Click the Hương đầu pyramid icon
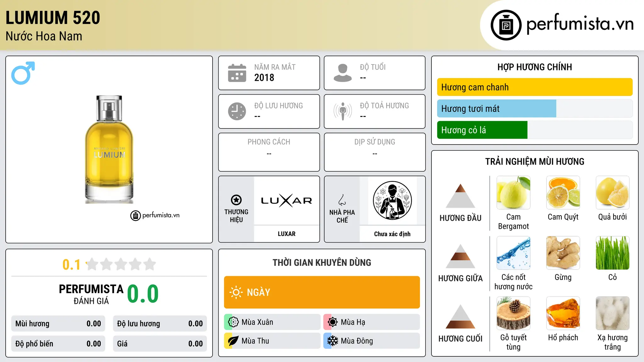Image resolution: width=644 pixels, height=362 pixels. 460,196
